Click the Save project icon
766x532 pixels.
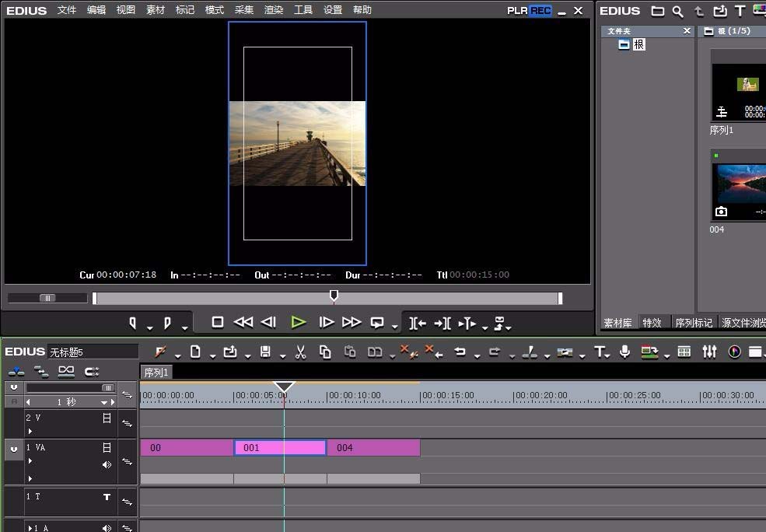[x=265, y=352]
